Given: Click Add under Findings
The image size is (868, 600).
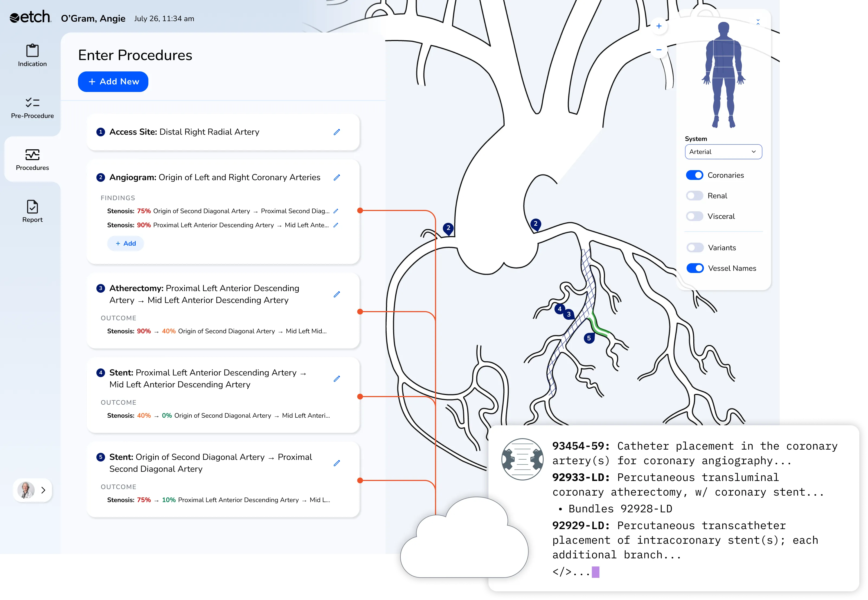Looking at the screenshot, I should [126, 244].
